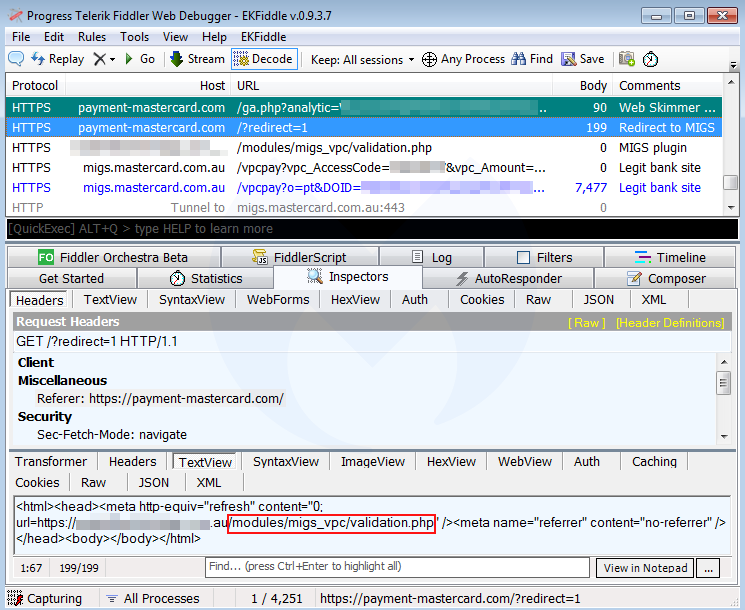The width and height of the screenshot is (745, 610).
Task: Open the Remove sessions X dropdown
Action: [104, 59]
